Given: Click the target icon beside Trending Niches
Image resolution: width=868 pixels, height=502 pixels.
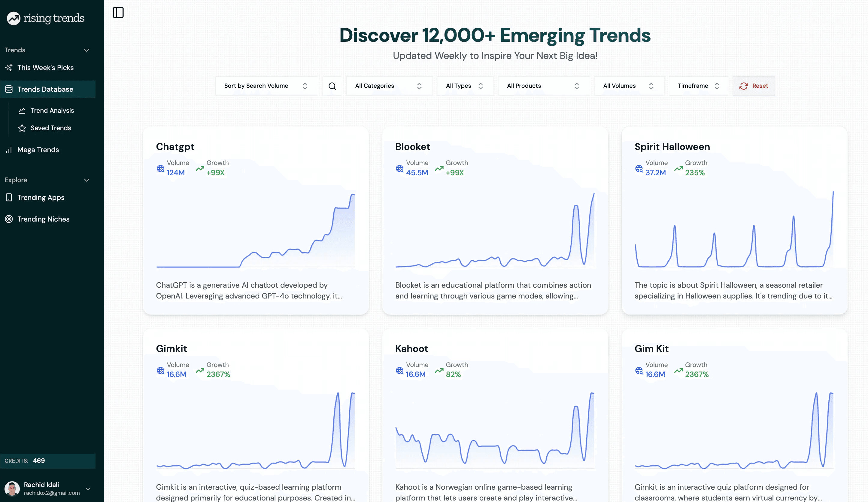Looking at the screenshot, I should pyautogui.click(x=9, y=219).
